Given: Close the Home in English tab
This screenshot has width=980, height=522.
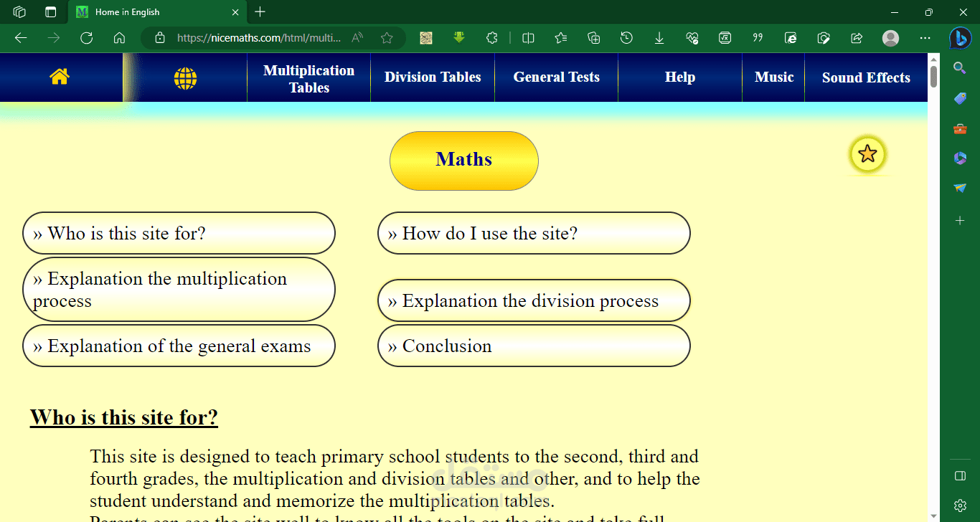Looking at the screenshot, I should click(235, 12).
